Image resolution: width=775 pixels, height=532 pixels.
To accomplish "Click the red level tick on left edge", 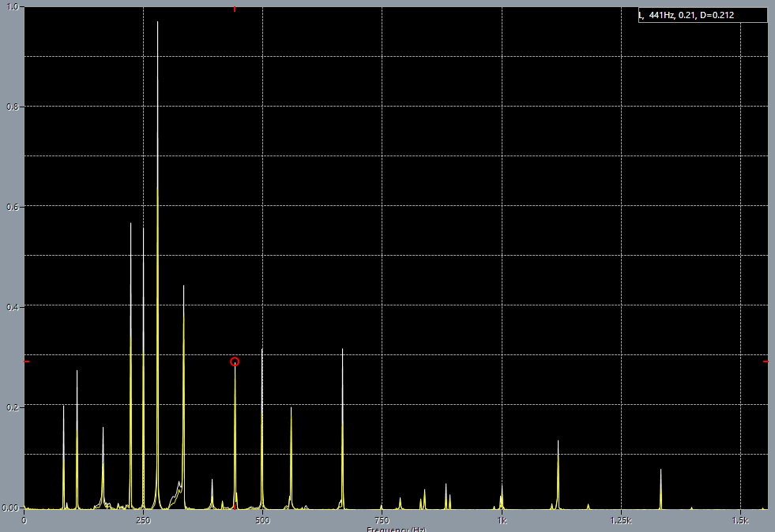I will click(26, 362).
